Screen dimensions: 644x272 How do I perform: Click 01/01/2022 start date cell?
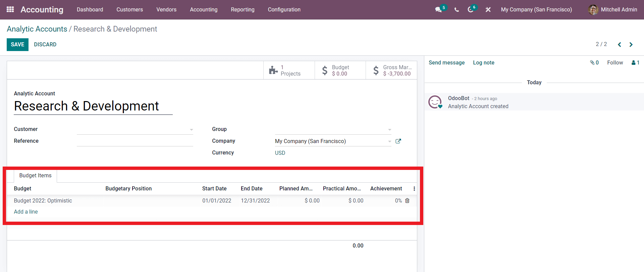[217, 201]
